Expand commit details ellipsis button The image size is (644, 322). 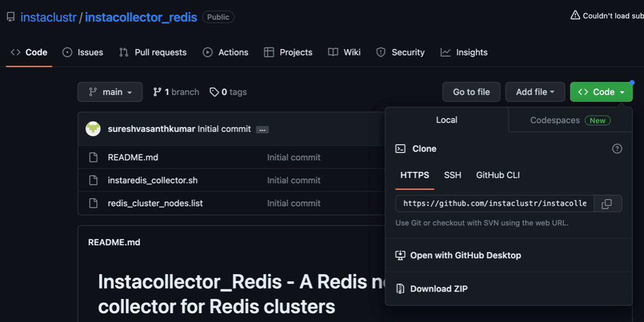point(262,130)
